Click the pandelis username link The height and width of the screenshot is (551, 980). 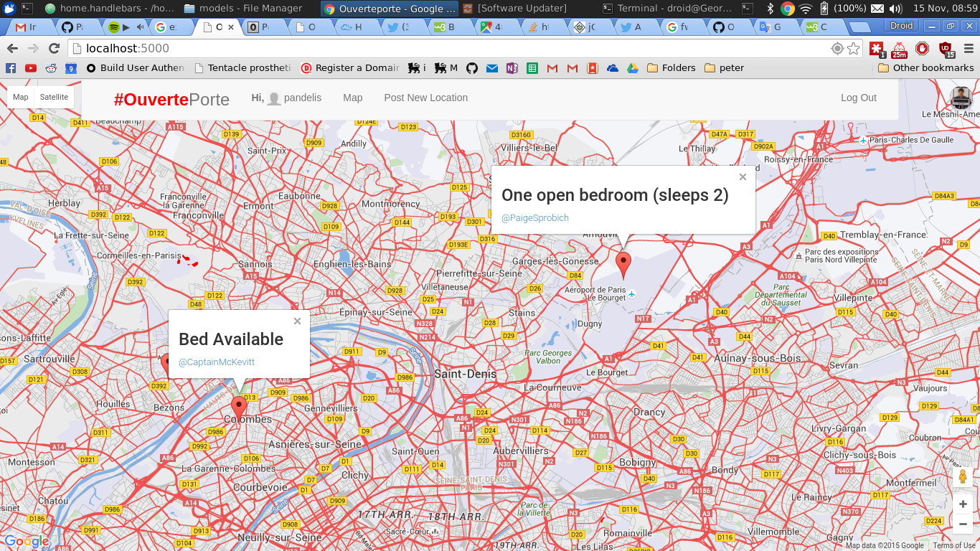[303, 98]
